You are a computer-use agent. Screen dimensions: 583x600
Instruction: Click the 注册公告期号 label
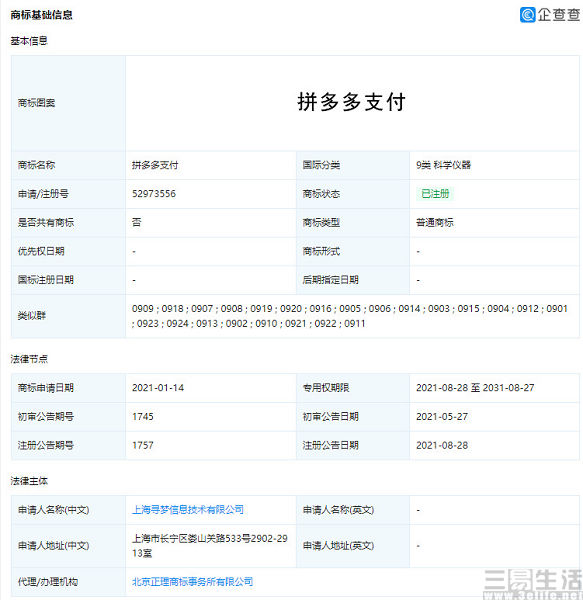coord(46,445)
